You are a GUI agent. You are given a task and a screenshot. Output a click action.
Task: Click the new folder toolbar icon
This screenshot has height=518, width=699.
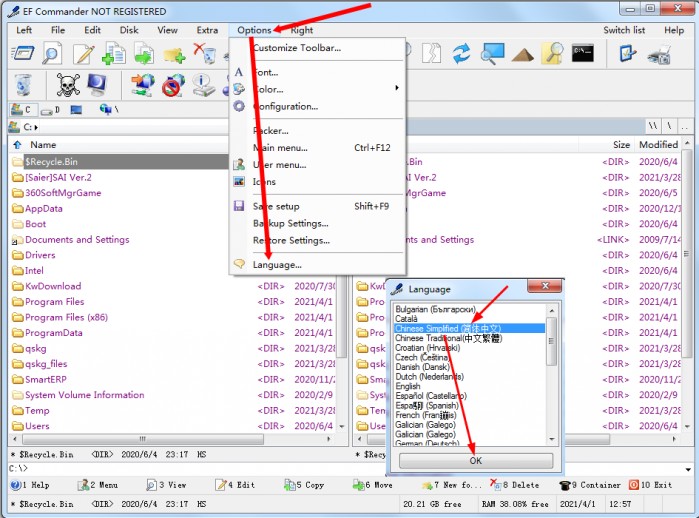pos(174,56)
